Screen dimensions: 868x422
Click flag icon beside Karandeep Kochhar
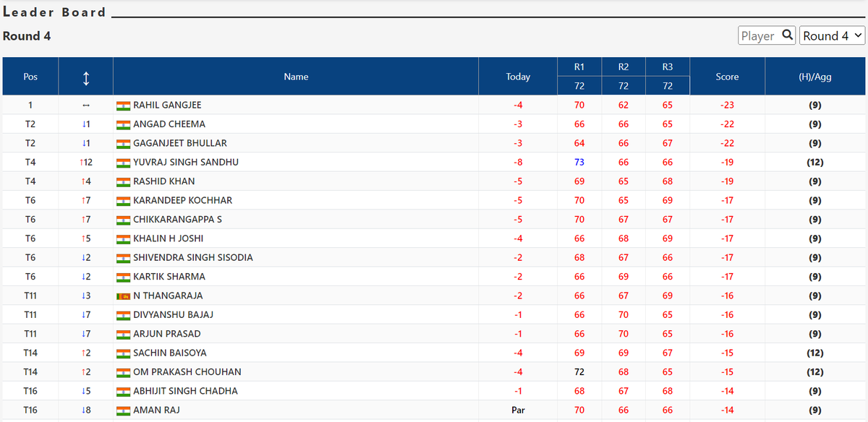[123, 201]
